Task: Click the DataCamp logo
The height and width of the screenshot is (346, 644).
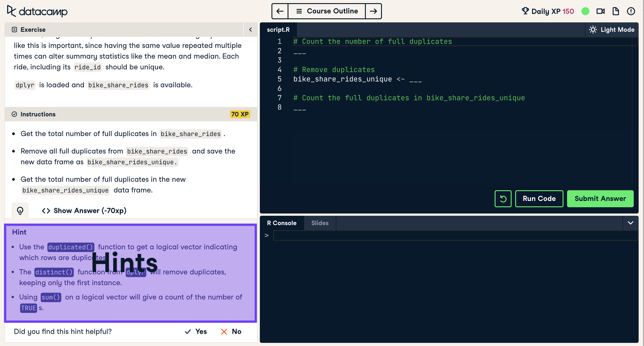Action: tap(37, 11)
